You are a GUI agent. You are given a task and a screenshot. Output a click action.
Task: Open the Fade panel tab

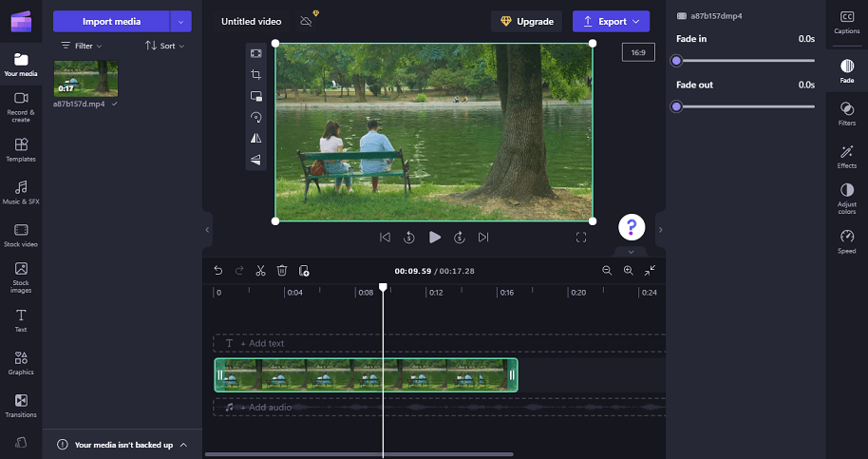[x=847, y=71]
